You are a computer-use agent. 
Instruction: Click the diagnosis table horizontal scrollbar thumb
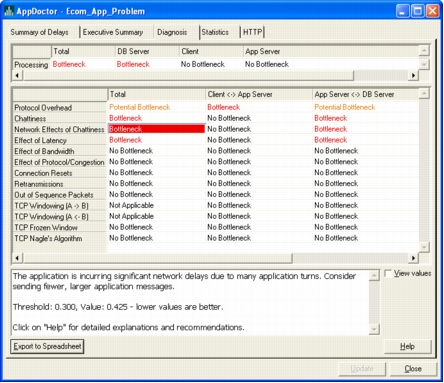coord(157,258)
